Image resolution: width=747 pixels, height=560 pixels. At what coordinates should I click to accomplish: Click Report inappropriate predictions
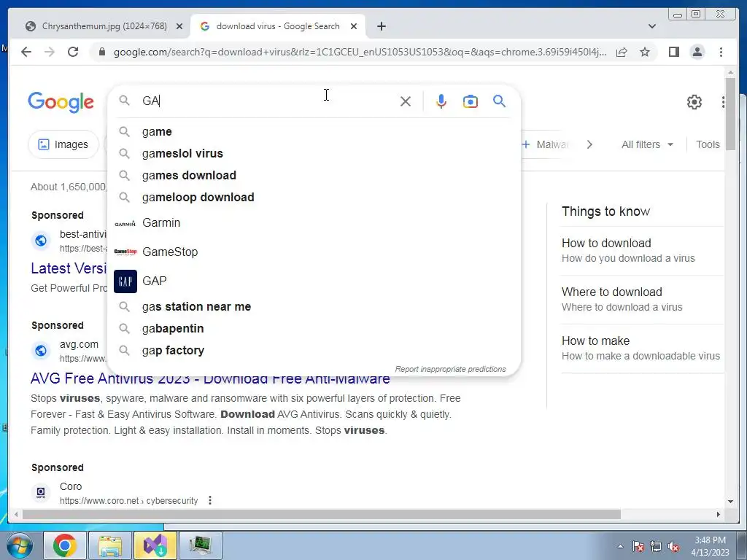tap(450, 369)
